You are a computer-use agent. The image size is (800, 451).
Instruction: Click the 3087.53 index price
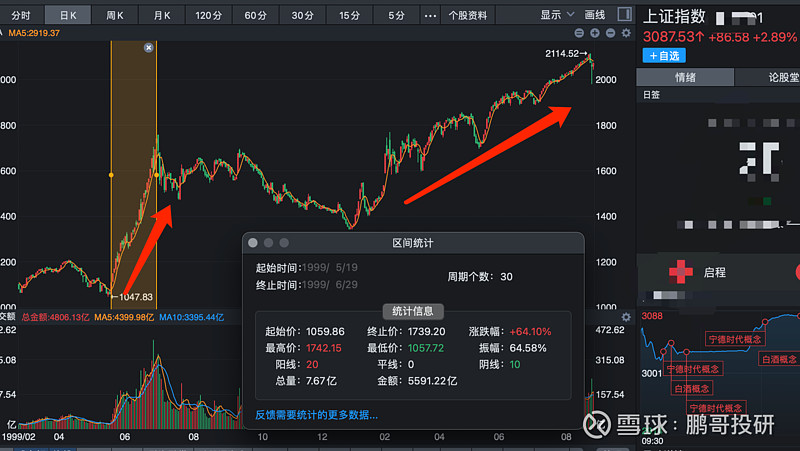[x=673, y=37]
